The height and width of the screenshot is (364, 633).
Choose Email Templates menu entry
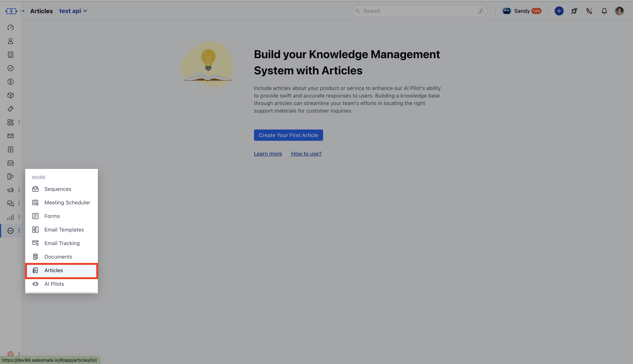(64, 229)
